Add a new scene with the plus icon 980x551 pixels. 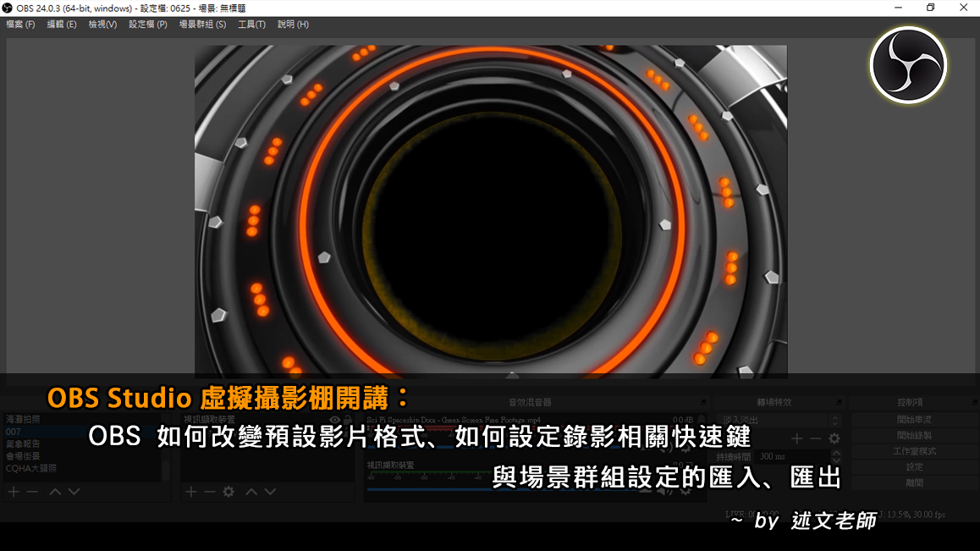[x=14, y=493]
